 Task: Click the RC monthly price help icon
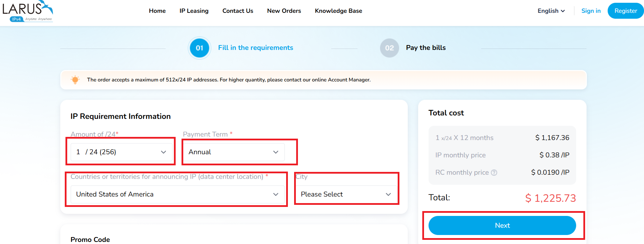[x=494, y=173]
